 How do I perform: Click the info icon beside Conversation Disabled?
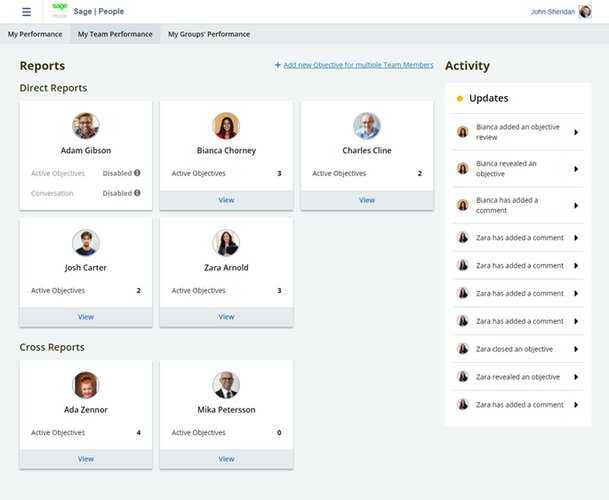click(x=137, y=193)
